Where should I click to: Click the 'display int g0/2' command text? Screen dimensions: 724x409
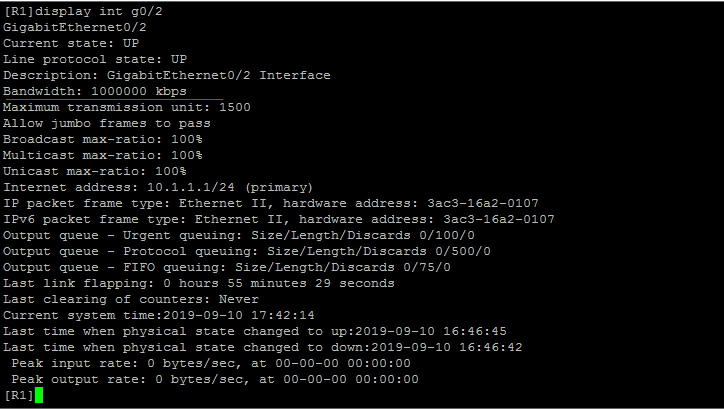(98, 11)
